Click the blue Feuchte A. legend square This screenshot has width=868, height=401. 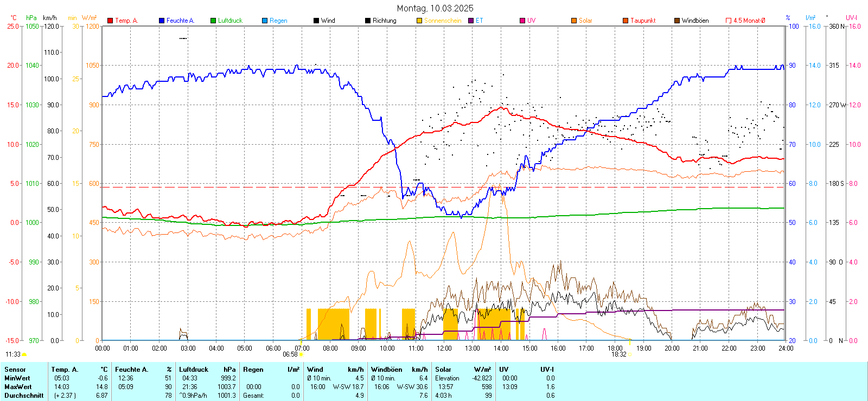(162, 21)
